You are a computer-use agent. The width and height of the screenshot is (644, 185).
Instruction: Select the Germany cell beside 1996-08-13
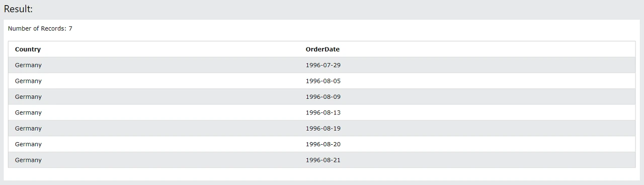pos(28,112)
